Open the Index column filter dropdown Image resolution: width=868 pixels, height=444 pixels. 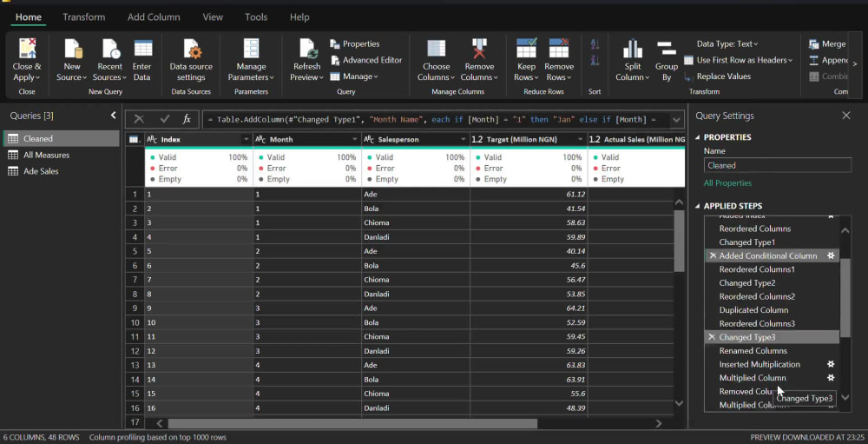247,140
